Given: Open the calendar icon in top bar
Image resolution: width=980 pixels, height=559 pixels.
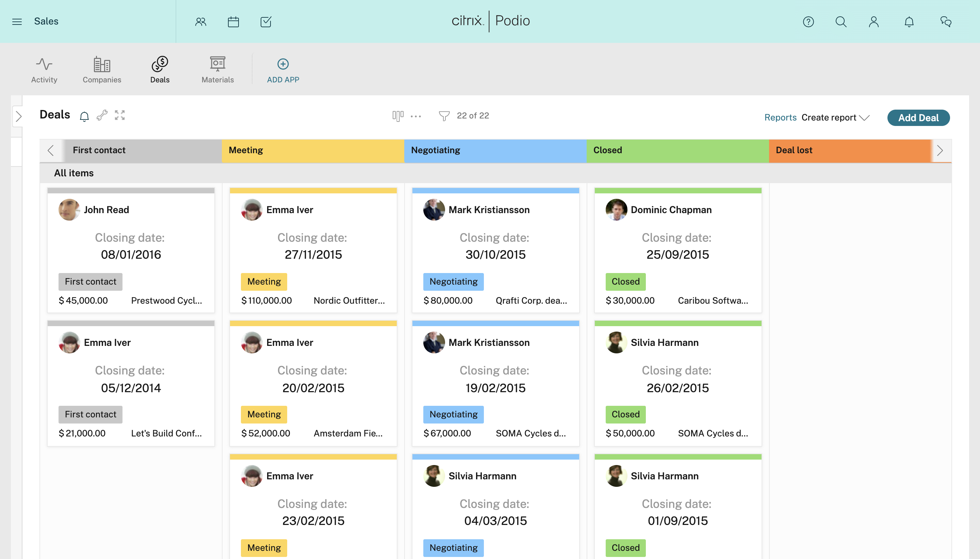Looking at the screenshot, I should (233, 21).
